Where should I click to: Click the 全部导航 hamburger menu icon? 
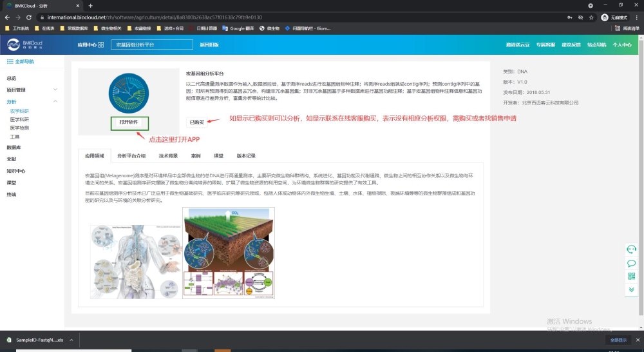(x=10, y=61)
